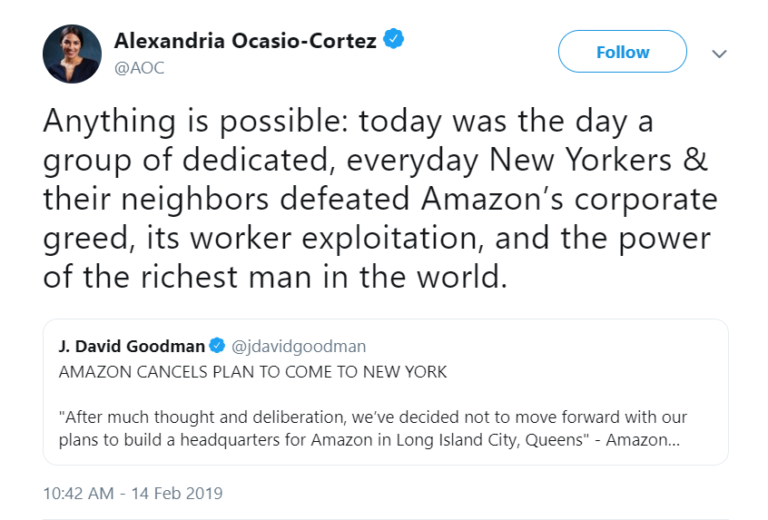Select the @AOC handle
The height and width of the screenshot is (520, 768).
(x=138, y=68)
